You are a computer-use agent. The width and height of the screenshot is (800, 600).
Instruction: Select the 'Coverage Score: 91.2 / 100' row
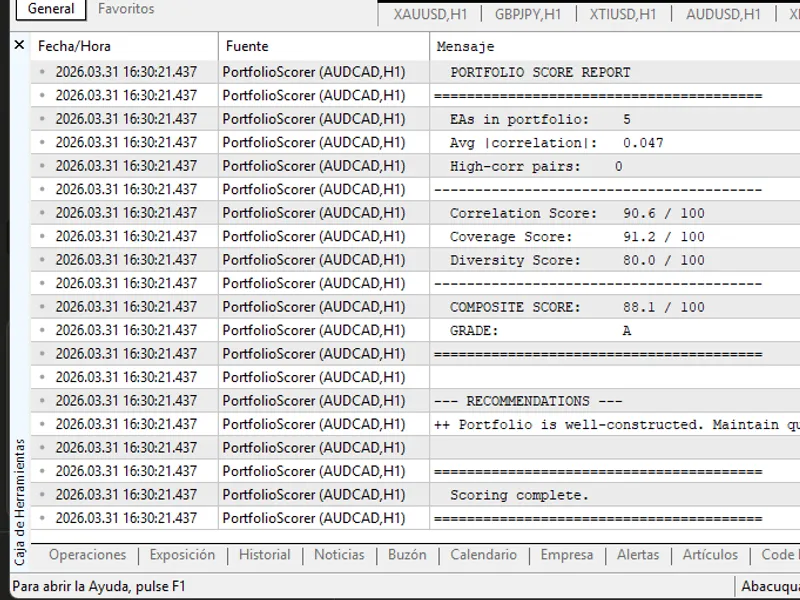[x=415, y=237]
